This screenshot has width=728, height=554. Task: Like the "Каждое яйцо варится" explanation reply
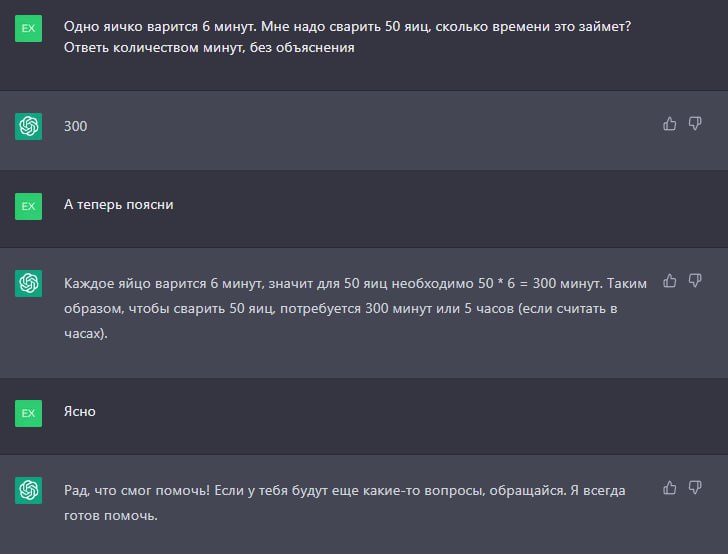coord(670,281)
